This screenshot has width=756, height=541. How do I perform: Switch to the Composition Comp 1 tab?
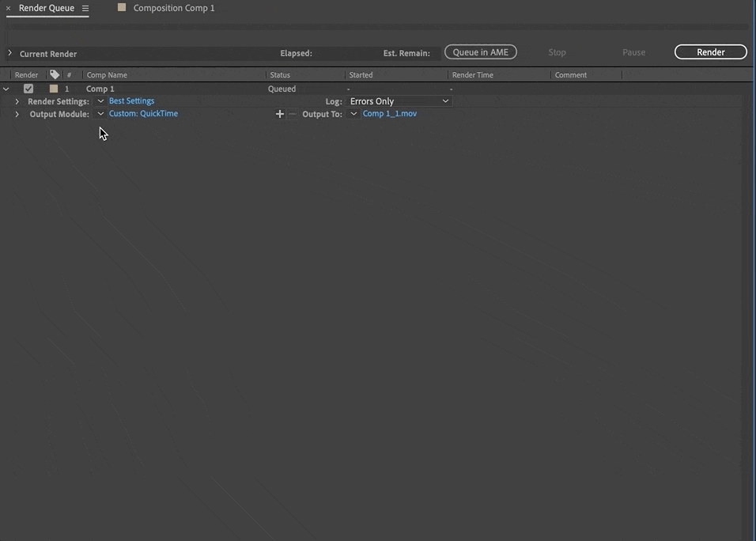point(173,7)
